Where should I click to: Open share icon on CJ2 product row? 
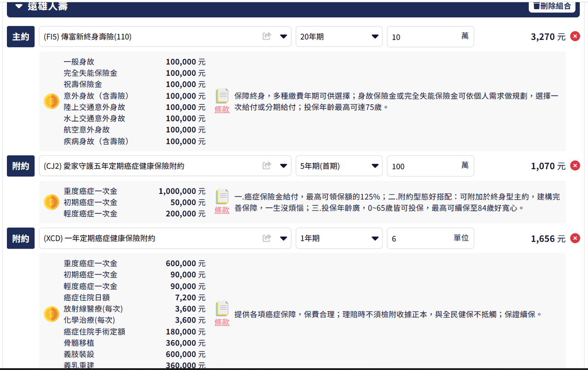[266, 165]
